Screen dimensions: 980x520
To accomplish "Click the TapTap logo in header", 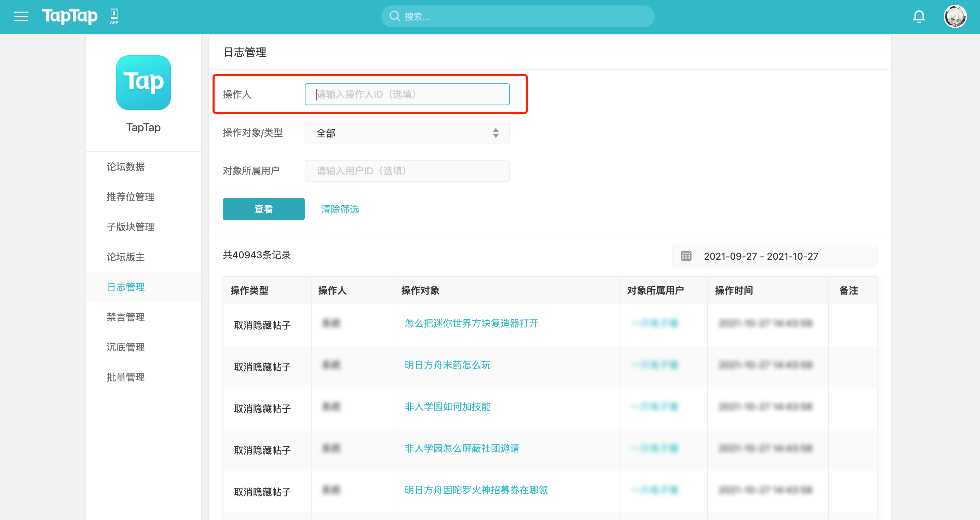I will pos(70,16).
